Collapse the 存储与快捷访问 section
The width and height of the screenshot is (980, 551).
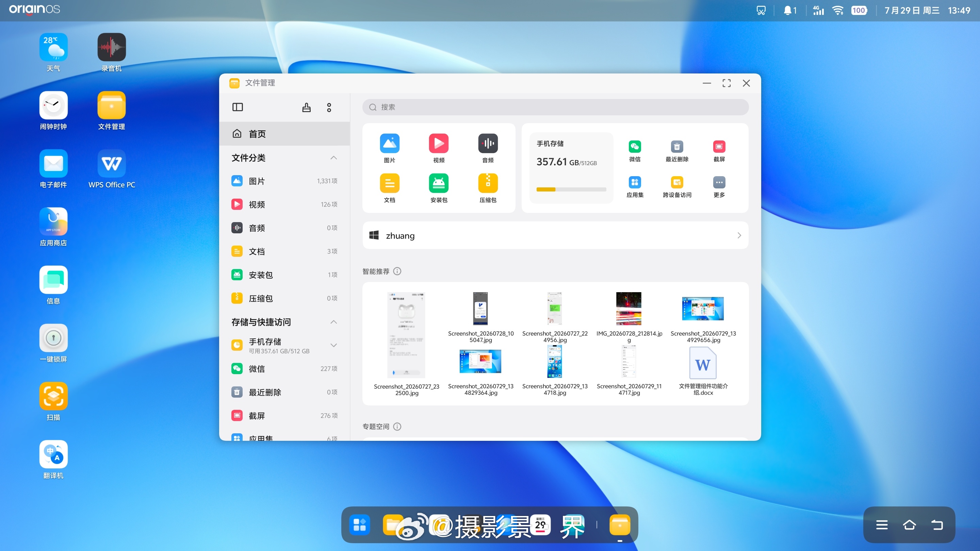333,322
